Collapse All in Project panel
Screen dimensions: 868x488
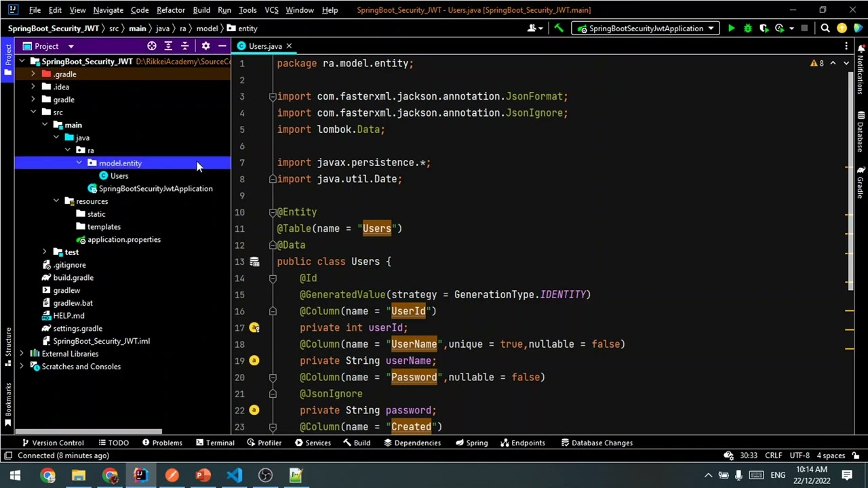pyautogui.click(x=184, y=46)
